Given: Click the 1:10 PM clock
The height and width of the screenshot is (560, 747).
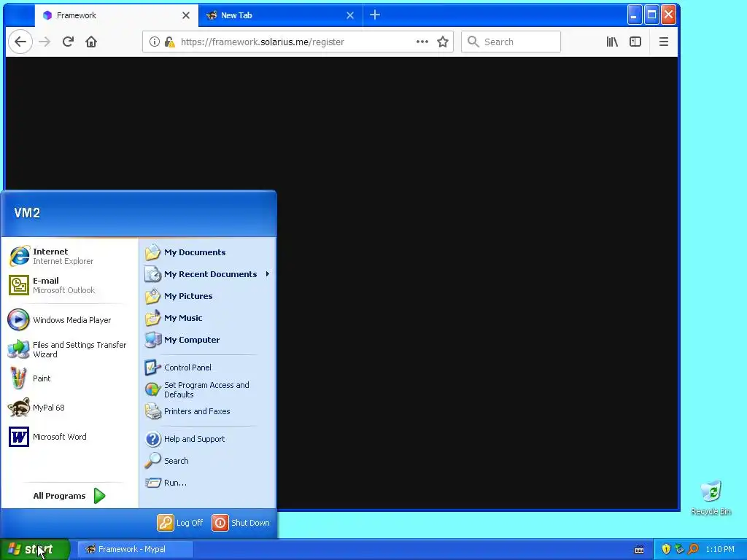Looking at the screenshot, I should (720, 550).
